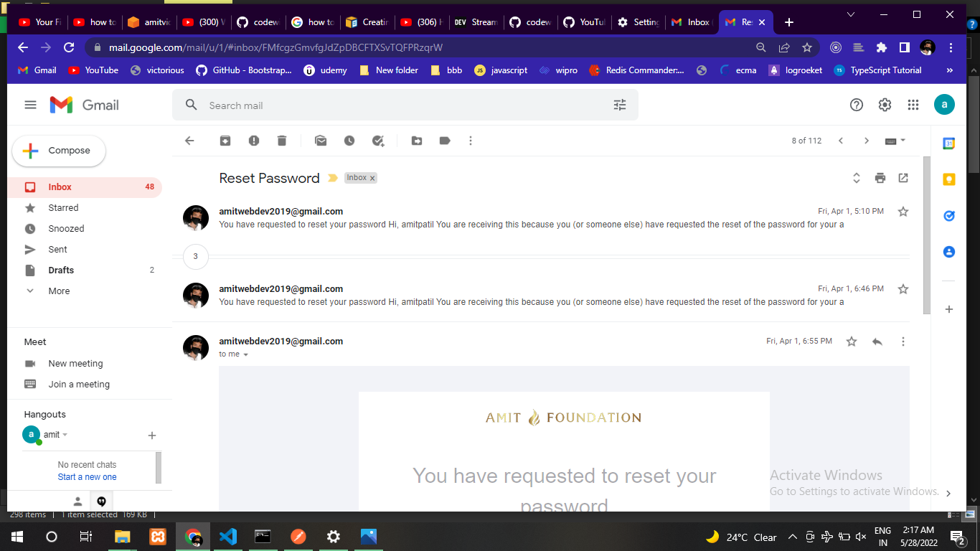The width and height of the screenshot is (980, 551).
Task: Click the Compose button
Action: (58, 151)
